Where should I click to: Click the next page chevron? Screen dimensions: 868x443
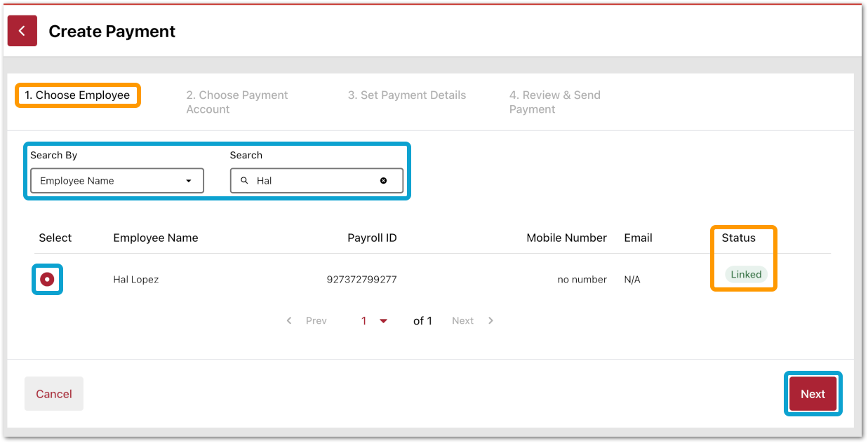pos(490,321)
